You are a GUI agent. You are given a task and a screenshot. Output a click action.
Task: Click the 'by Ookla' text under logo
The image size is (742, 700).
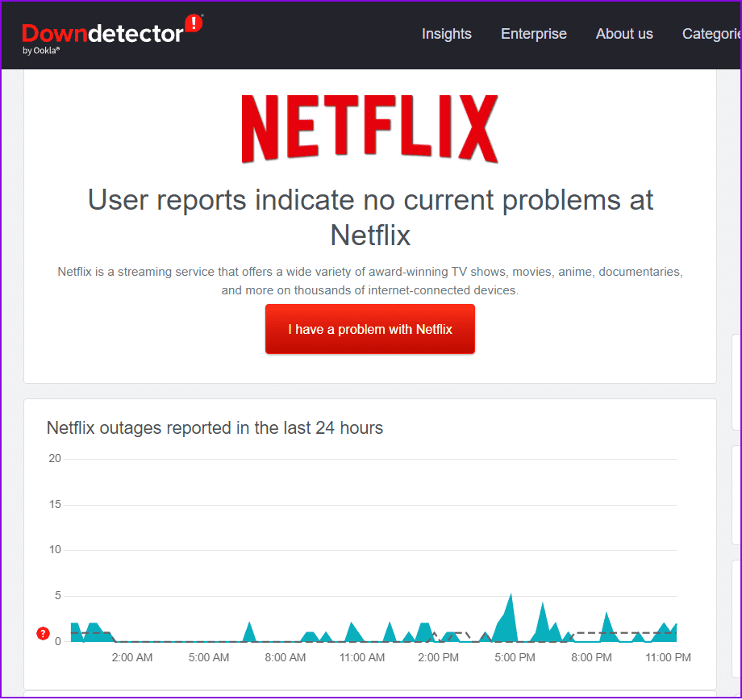(41, 51)
